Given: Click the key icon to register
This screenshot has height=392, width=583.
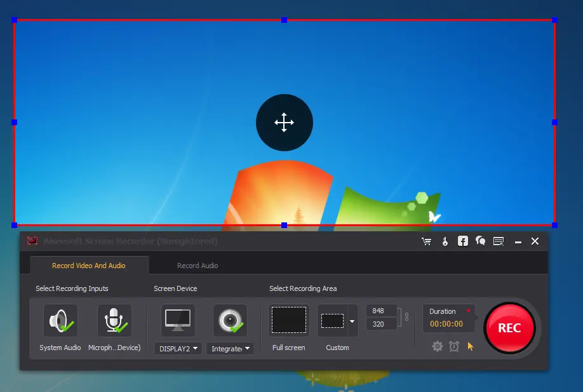Looking at the screenshot, I should (x=445, y=241).
